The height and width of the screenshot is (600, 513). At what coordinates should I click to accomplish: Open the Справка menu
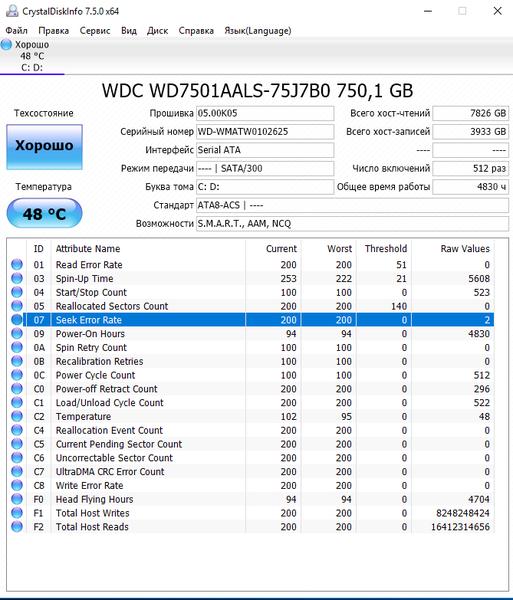click(x=196, y=31)
